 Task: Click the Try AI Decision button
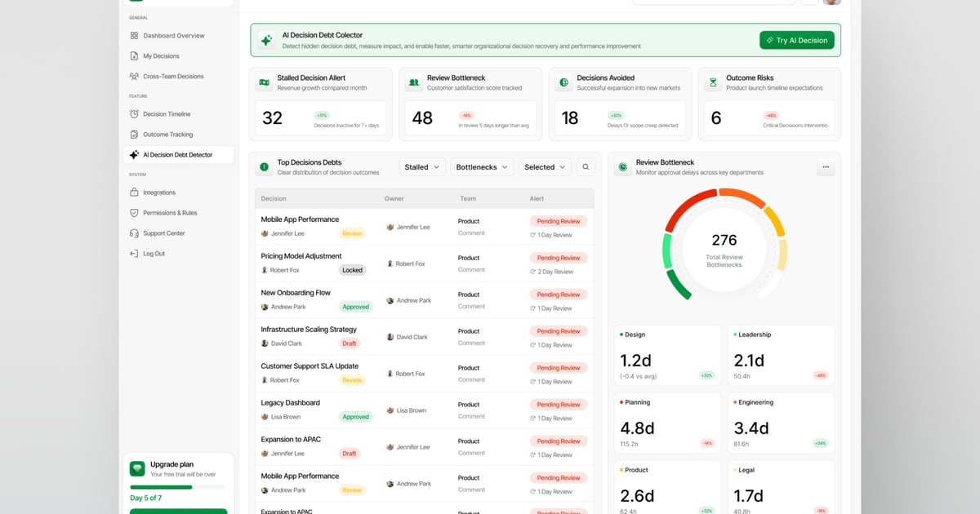(796, 40)
